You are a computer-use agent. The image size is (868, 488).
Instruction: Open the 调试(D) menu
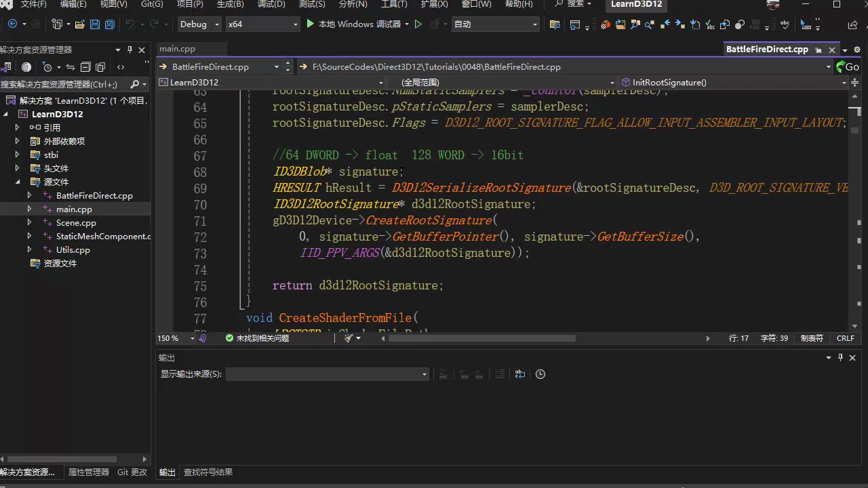[271, 4]
